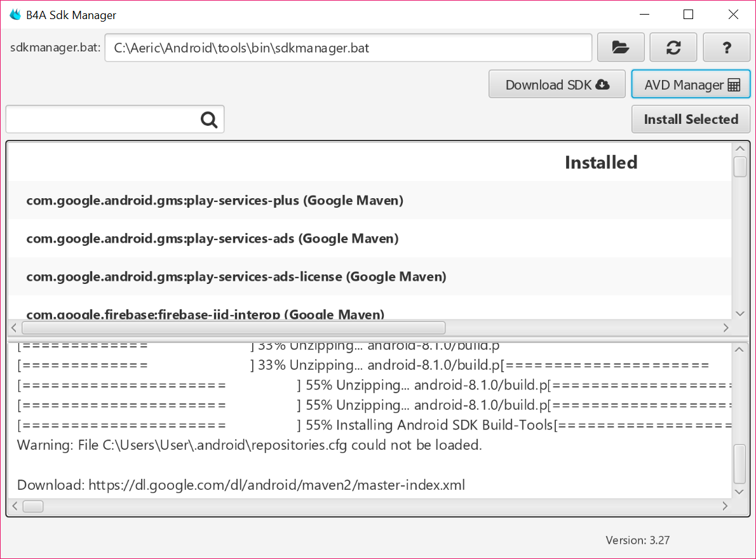Maximize the B4A Sdk Manager window

688,15
